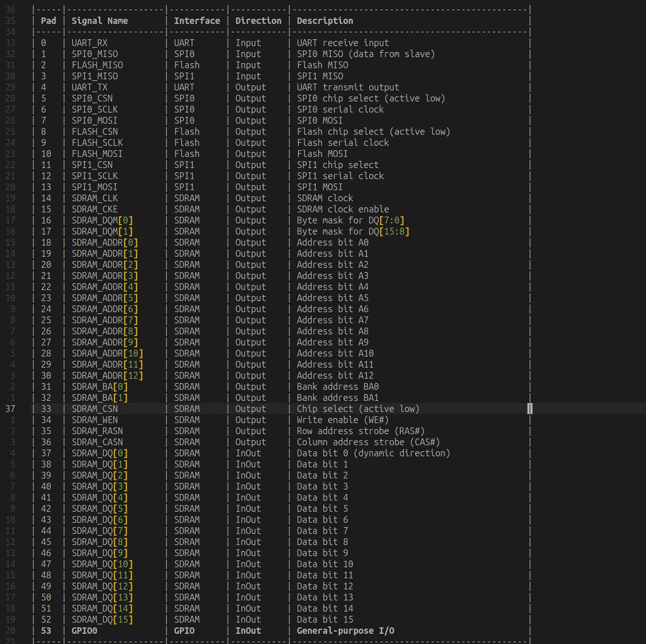The height and width of the screenshot is (644, 646).
Task: Click the SPI1_CSN signal name
Action: [x=92, y=165]
